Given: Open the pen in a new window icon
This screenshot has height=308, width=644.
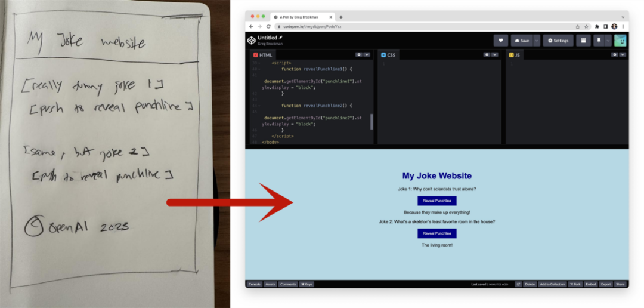Looking at the screenshot, I should pyautogui.click(x=518, y=284).
